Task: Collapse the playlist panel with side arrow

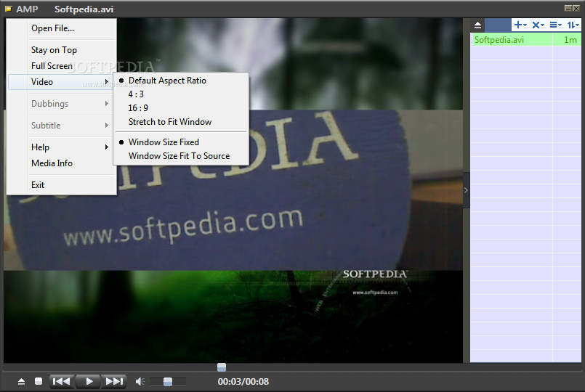Action: tap(466, 190)
